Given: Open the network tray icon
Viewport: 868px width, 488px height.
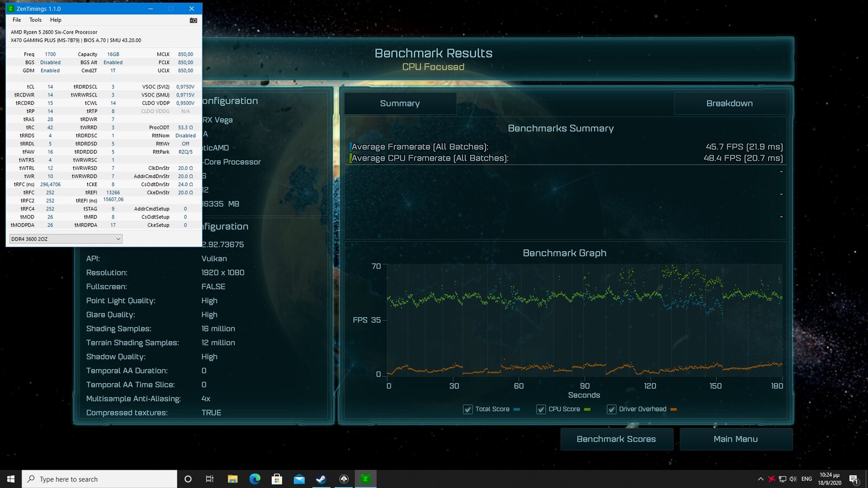Looking at the screenshot, I should coord(782,479).
